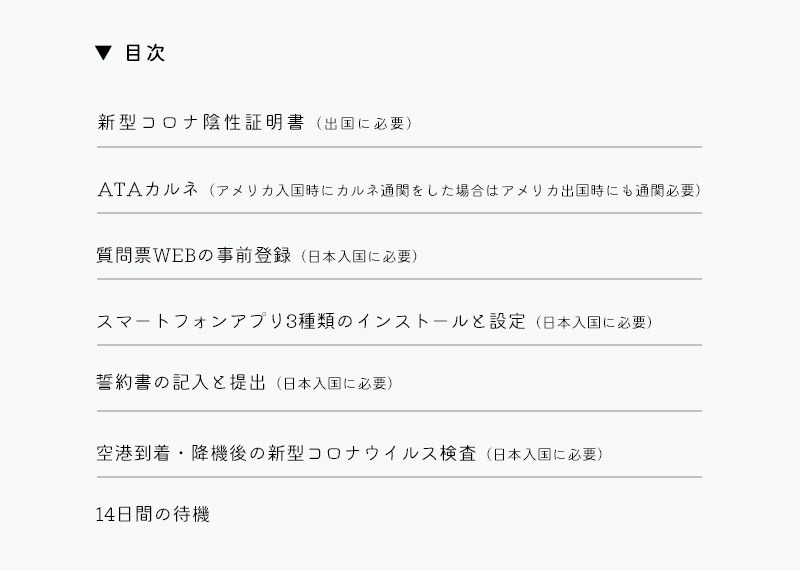Screen dimensions: 800x571
Task: Click (日本入国に必要) after インストールと設定
Action: [594, 322]
